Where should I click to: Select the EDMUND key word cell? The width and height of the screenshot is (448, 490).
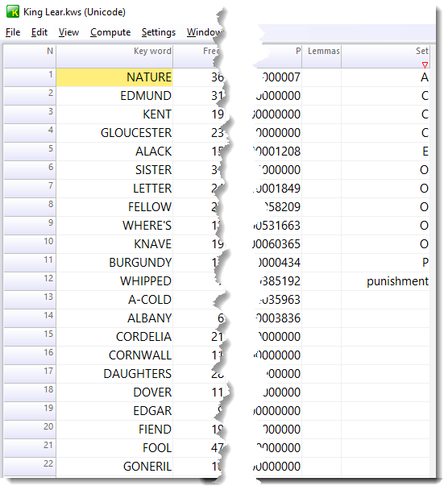tap(114, 96)
